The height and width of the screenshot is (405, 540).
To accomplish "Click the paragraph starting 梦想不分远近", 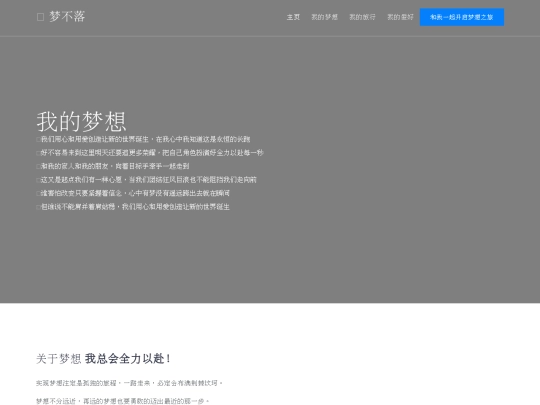I will coord(123,401).
